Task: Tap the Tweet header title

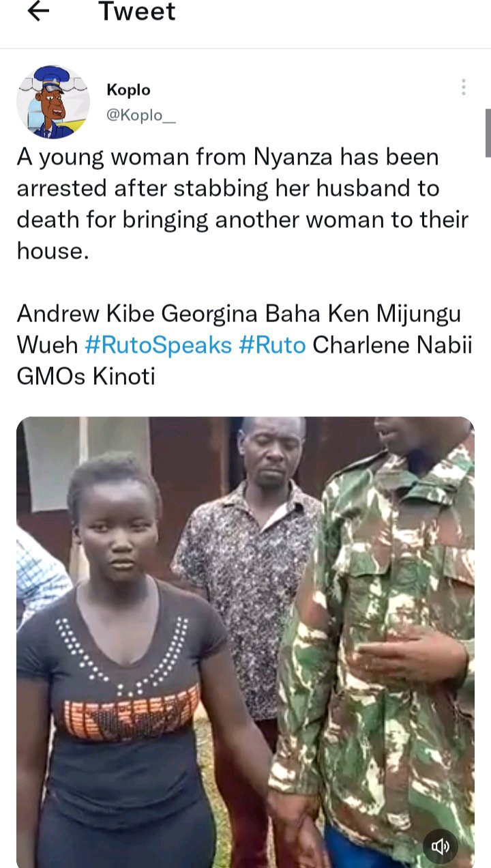Action: point(137,12)
